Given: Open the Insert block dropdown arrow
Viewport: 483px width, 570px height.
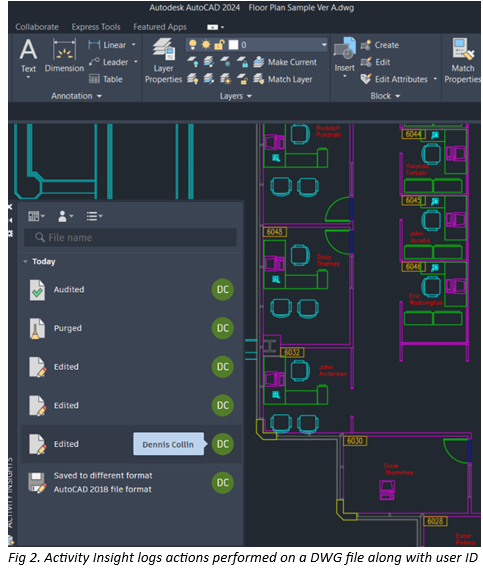Looking at the screenshot, I should point(345,76).
